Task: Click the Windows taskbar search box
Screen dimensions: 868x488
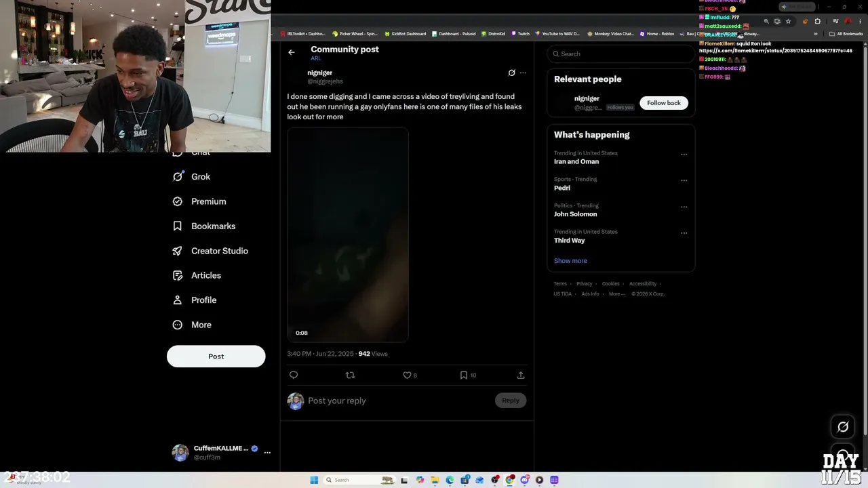Action: click(x=359, y=480)
